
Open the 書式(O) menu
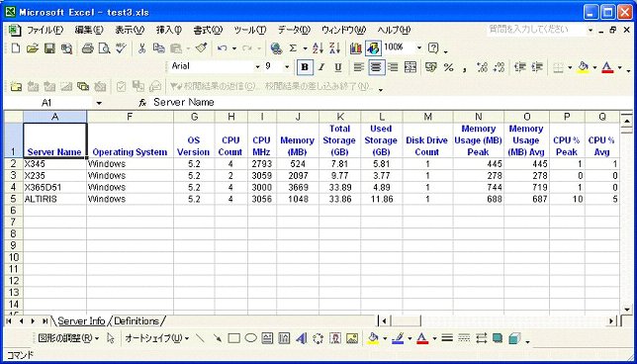(x=208, y=30)
